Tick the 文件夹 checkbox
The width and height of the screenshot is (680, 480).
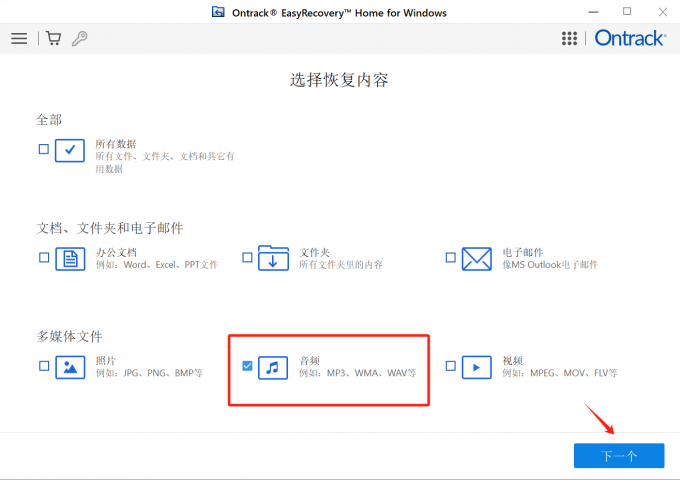tap(247, 258)
